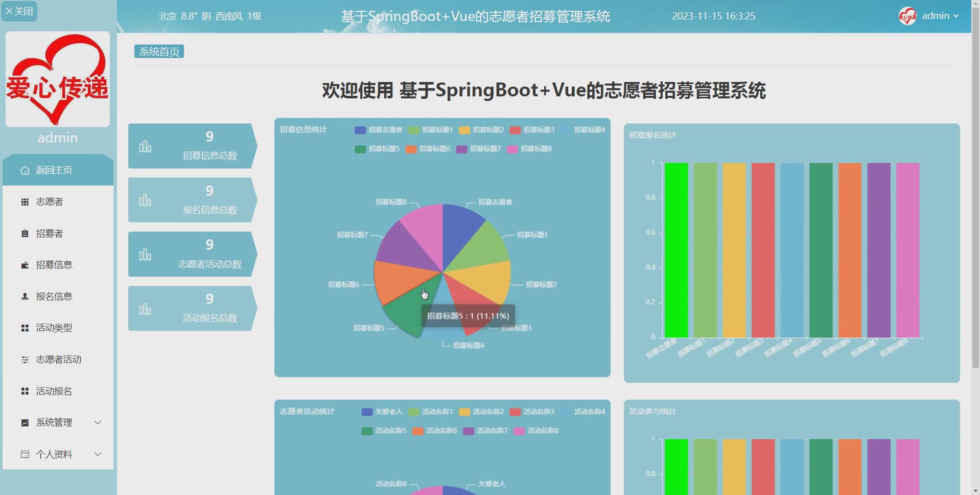
Task: Click the 活动类型 grid icon
Action: point(24,328)
